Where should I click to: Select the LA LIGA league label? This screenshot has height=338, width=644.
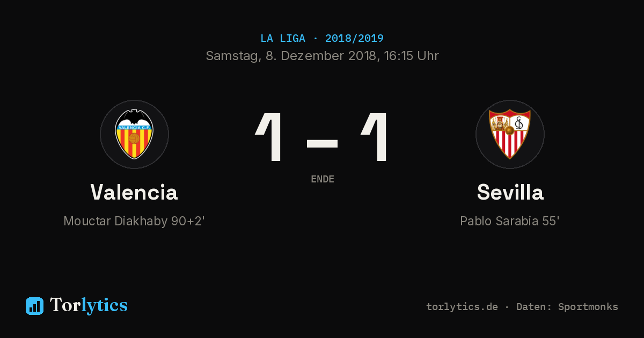(283, 39)
